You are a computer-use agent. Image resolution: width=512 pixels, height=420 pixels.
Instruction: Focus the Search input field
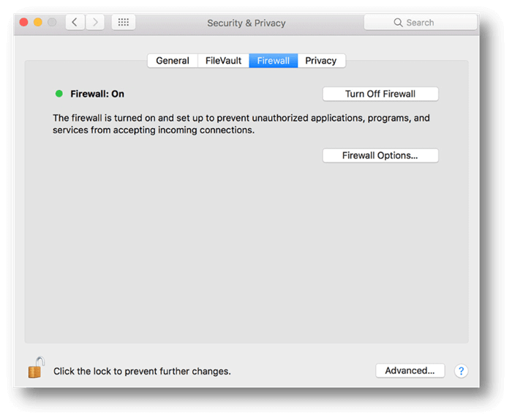pos(421,23)
